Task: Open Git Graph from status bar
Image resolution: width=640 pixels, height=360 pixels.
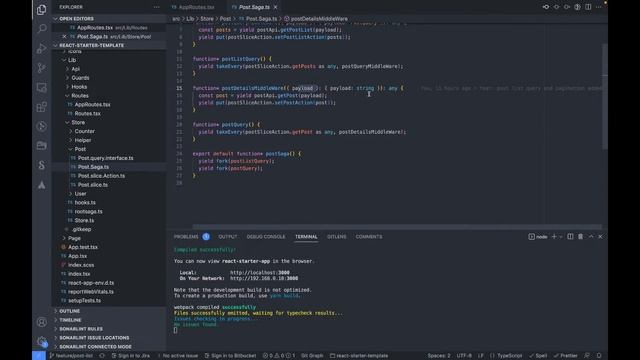Action: pos(312,356)
